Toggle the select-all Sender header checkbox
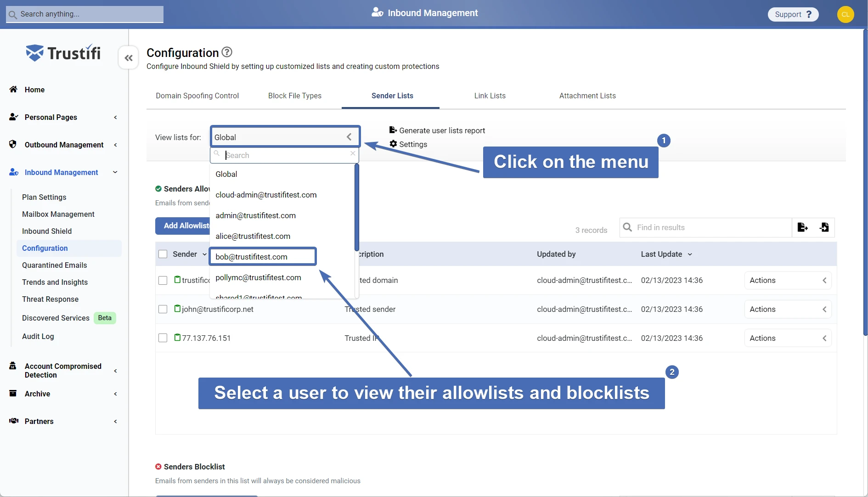The image size is (868, 497). [163, 254]
